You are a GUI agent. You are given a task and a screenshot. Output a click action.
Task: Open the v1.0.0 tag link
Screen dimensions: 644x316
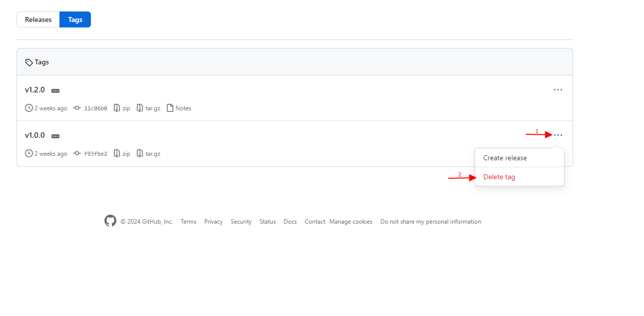pyautogui.click(x=35, y=135)
